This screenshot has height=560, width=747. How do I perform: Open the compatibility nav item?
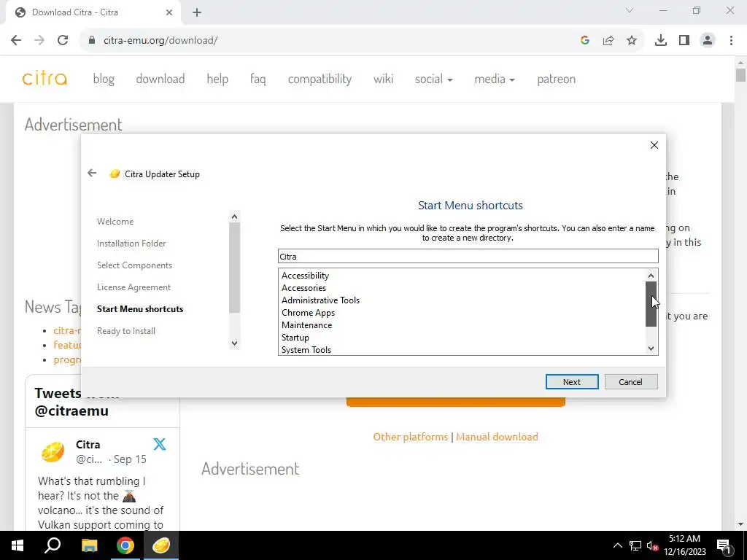[x=320, y=79]
